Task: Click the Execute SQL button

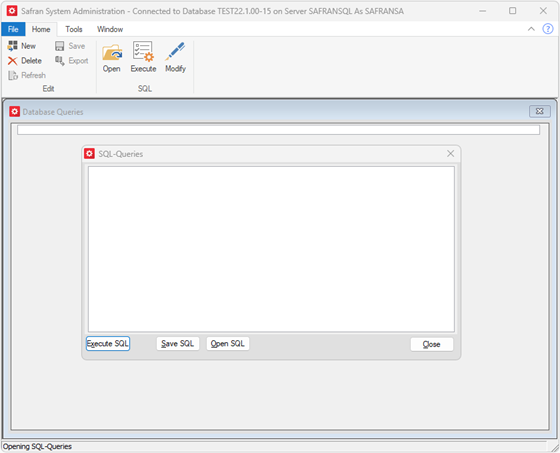Action: pyautogui.click(x=108, y=344)
